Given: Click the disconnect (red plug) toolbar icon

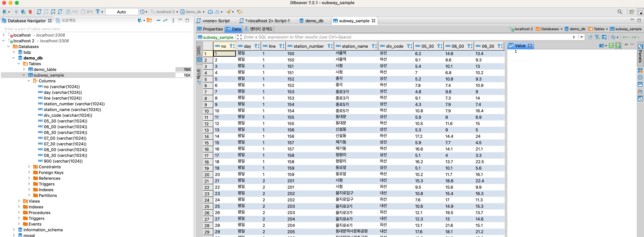Looking at the screenshot, I should [30, 12].
